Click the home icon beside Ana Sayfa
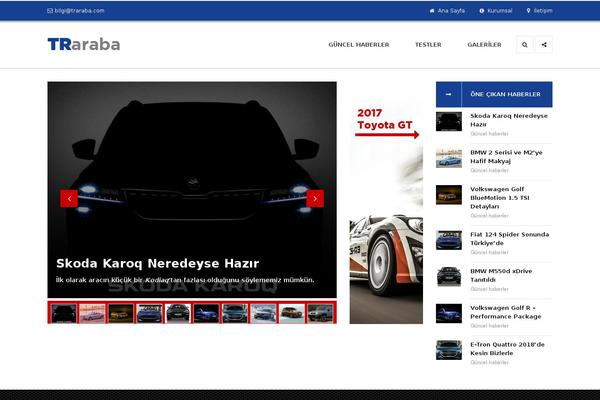The height and width of the screenshot is (400, 600). click(x=432, y=11)
